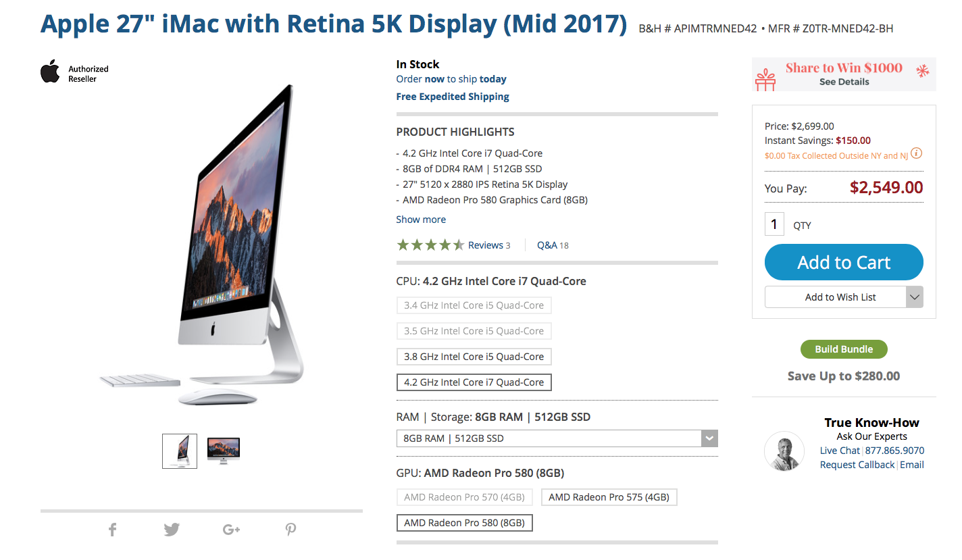Screen dimensions: 962x560
Task: Expand the Add to Wish List arrow
Action: pyautogui.click(x=914, y=297)
